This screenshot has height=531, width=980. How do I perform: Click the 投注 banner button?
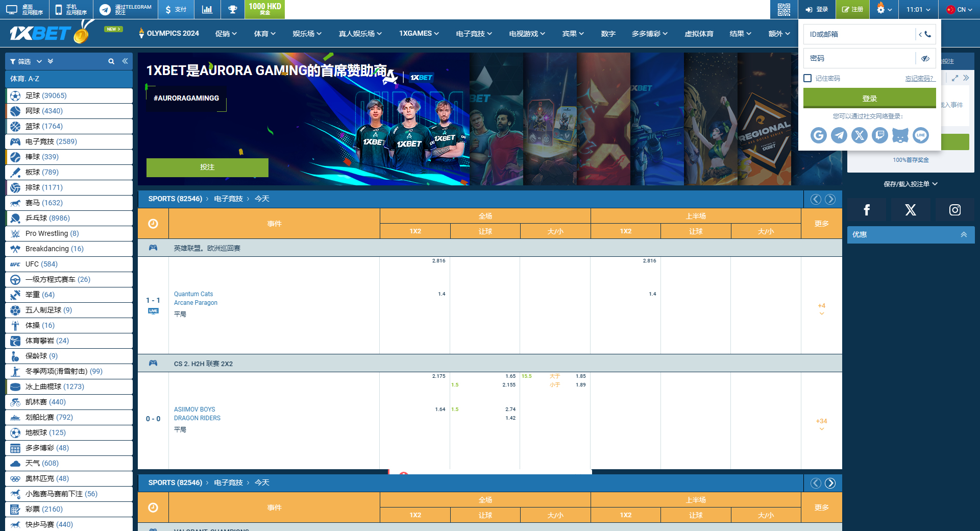click(207, 167)
